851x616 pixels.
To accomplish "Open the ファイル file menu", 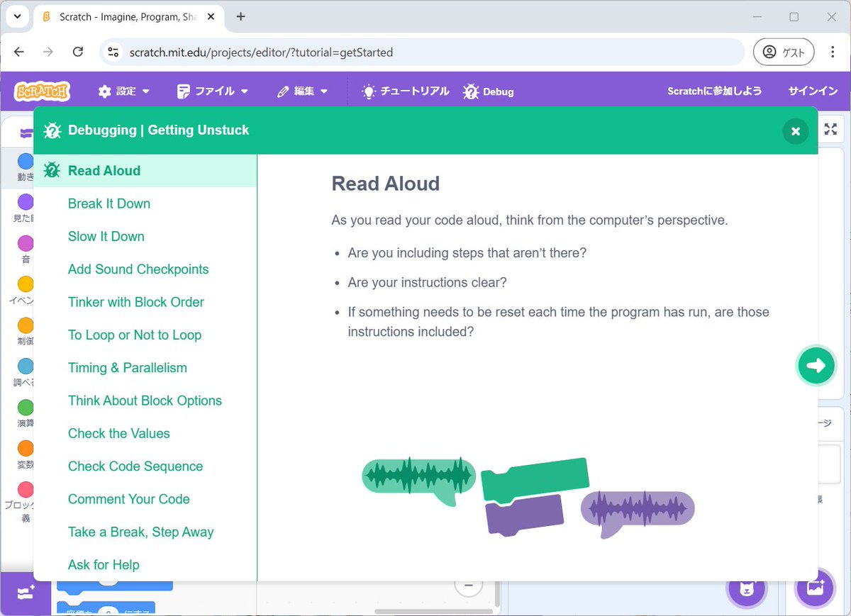I will click(213, 91).
